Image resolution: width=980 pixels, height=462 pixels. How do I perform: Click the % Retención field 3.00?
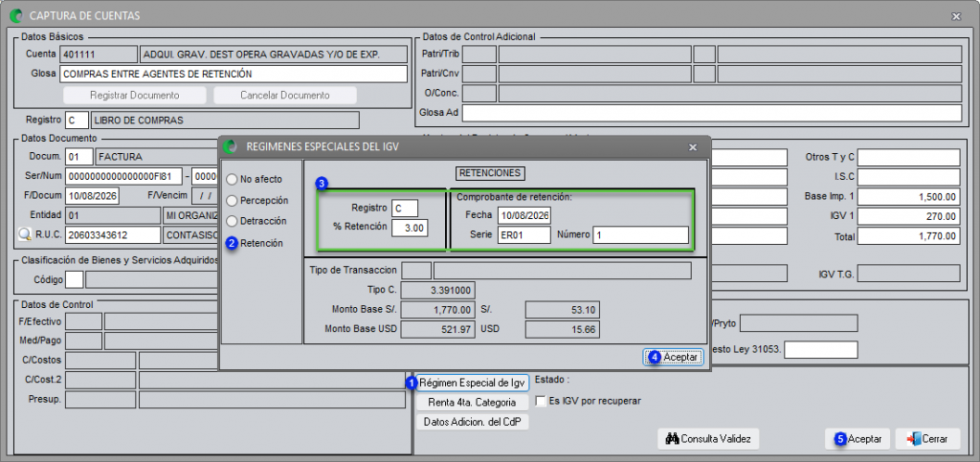pos(410,229)
